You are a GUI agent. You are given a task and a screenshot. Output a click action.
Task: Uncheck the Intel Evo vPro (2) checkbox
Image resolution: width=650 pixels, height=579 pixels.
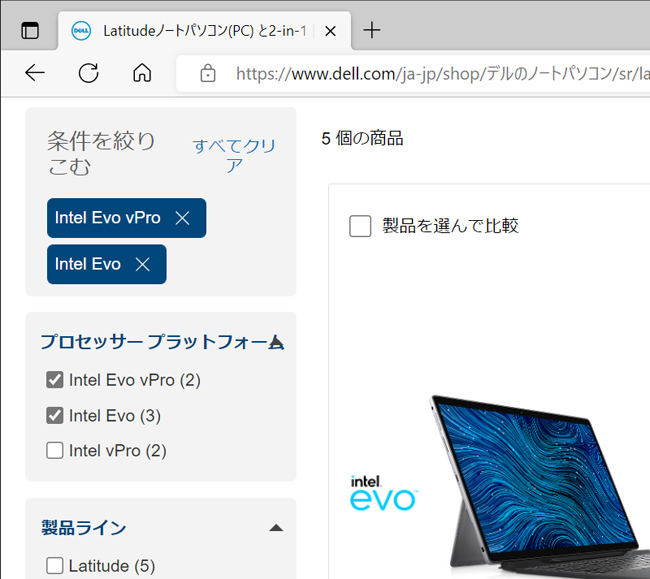tap(55, 380)
